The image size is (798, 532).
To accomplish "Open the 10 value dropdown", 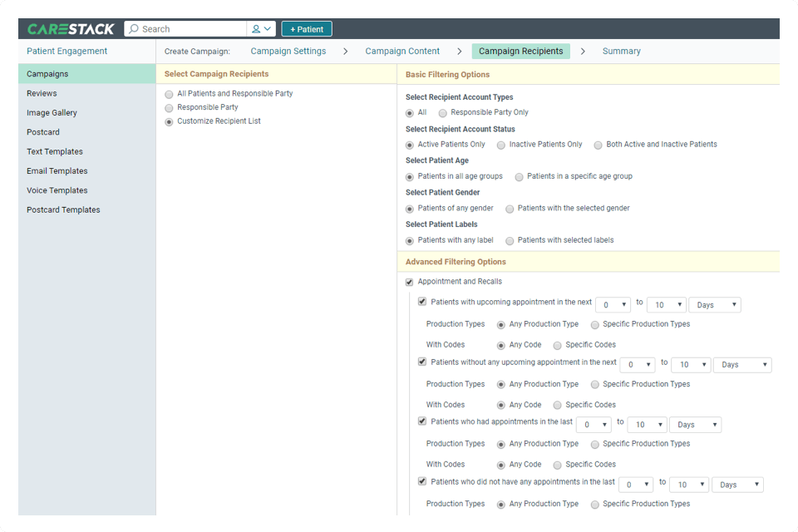I will pos(666,304).
